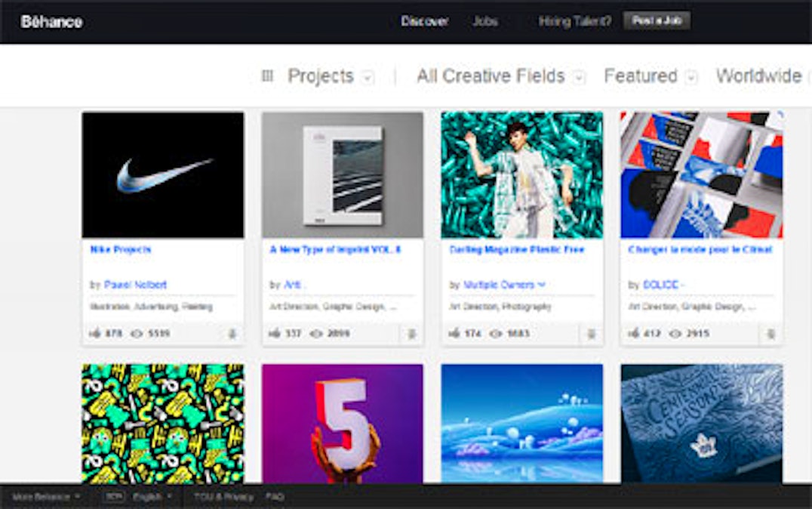This screenshot has width=812, height=509.
Task: Go to the Discover tab
Action: (x=425, y=21)
